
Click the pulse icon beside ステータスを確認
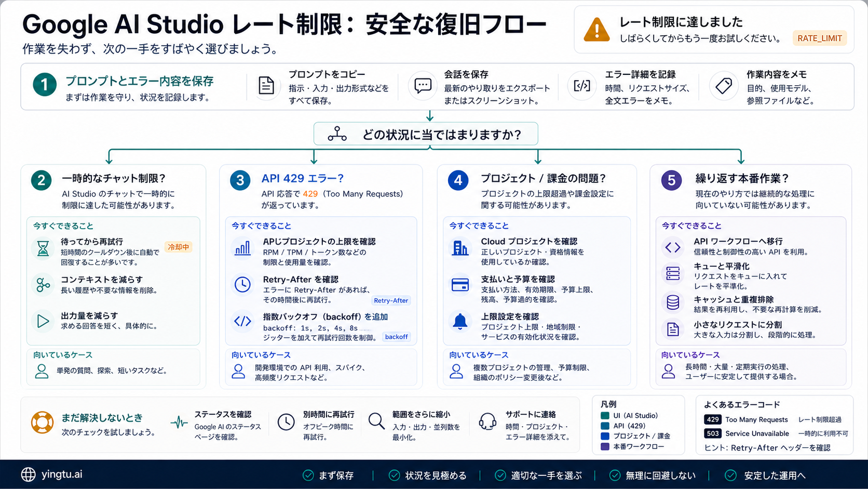click(179, 422)
